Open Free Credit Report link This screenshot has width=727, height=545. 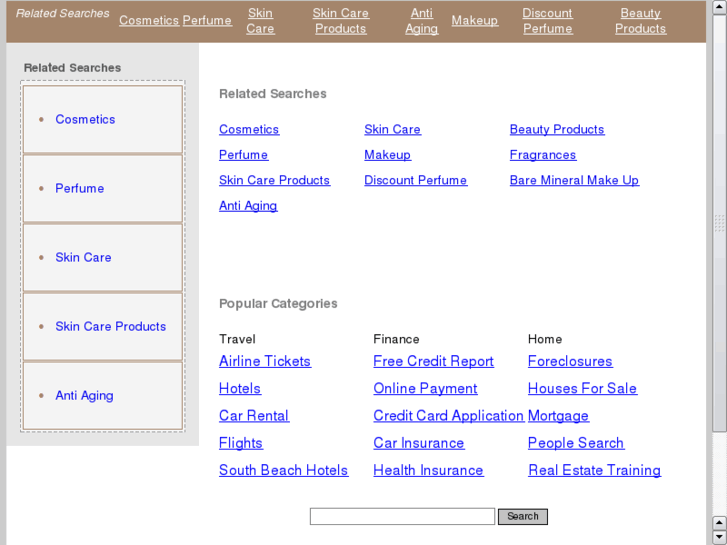434,361
